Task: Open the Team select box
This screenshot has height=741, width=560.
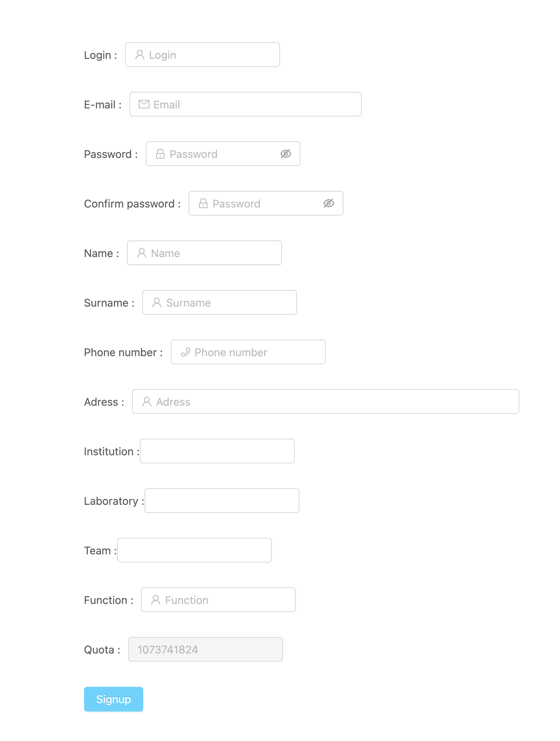Action: coord(194,550)
